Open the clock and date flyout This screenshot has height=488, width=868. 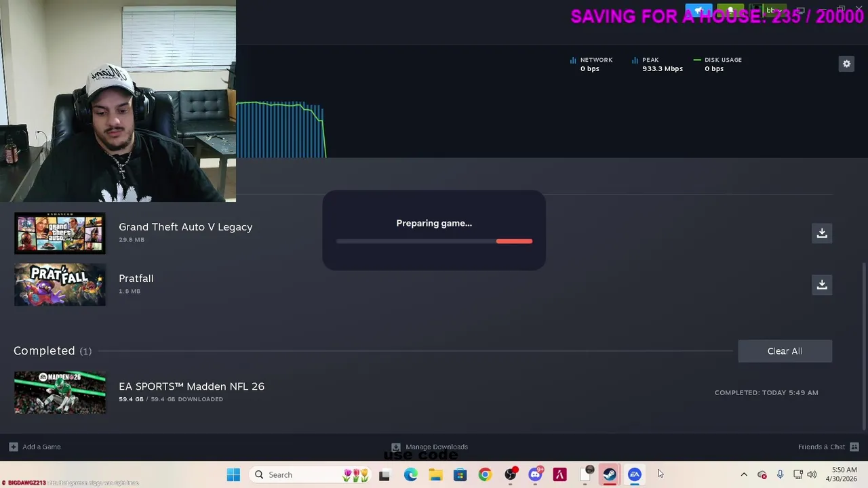(842, 475)
